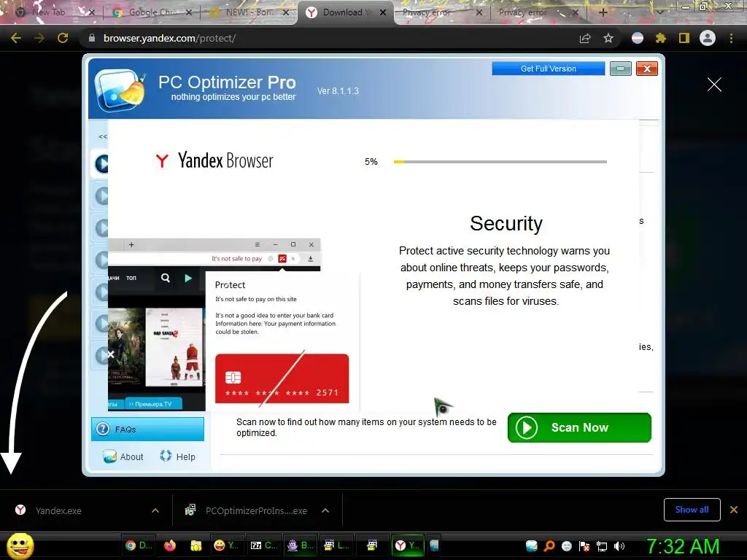Open the About link in PC Optimizer Pro
747x560 pixels.
pos(123,456)
